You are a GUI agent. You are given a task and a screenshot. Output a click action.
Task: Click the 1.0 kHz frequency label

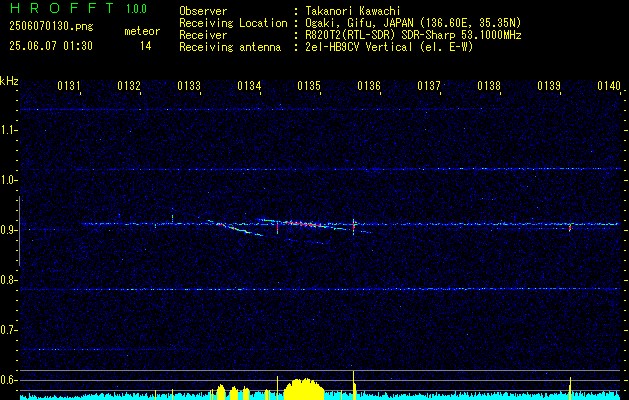pos(7,180)
